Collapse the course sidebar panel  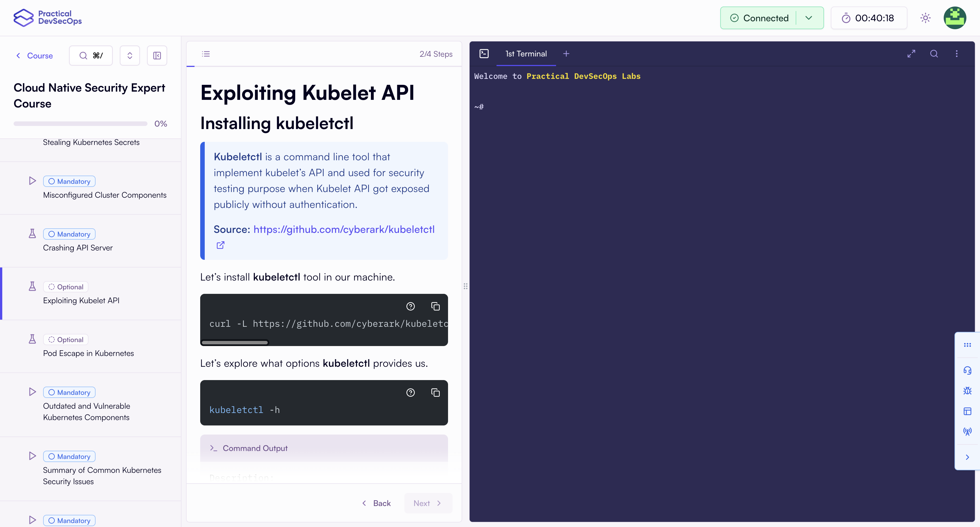[157, 55]
